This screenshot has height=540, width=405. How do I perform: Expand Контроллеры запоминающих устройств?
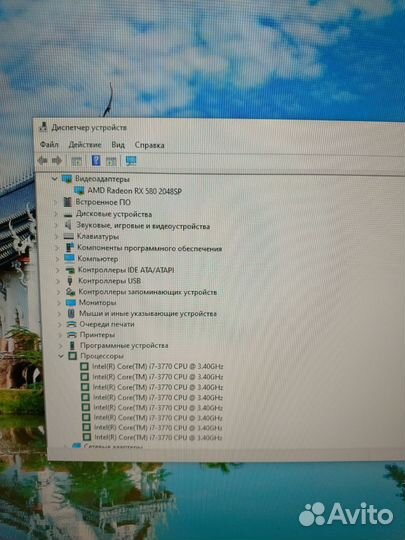[x=58, y=292]
